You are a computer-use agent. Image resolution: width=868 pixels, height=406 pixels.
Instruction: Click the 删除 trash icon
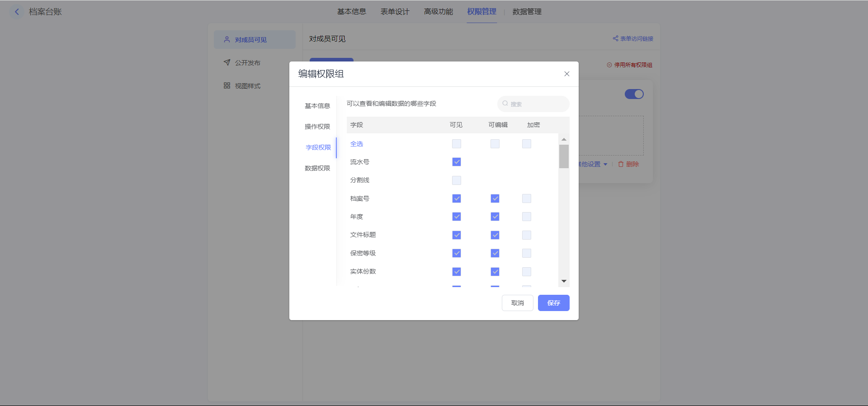pyautogui.click(x=621, y=164)
